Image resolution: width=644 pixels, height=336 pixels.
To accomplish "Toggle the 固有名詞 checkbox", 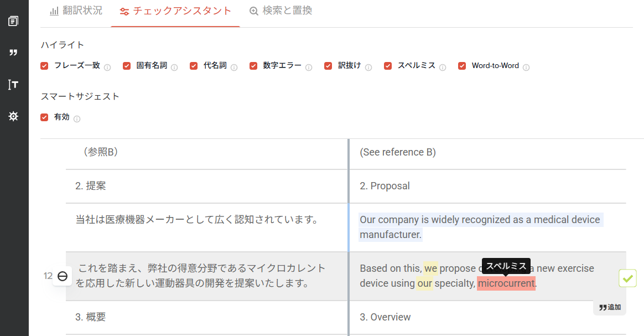I will [127, 66].
